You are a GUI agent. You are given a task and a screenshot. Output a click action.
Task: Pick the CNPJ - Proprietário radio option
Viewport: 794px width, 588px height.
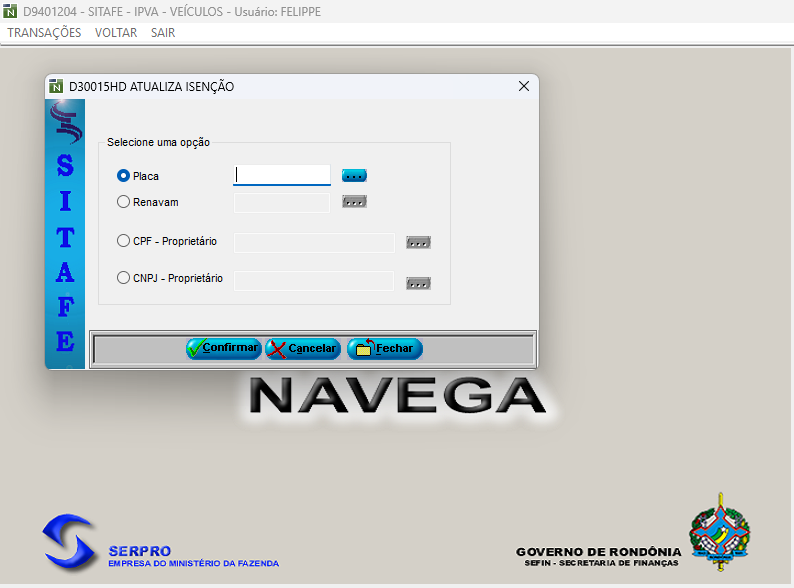pos(124,278)
